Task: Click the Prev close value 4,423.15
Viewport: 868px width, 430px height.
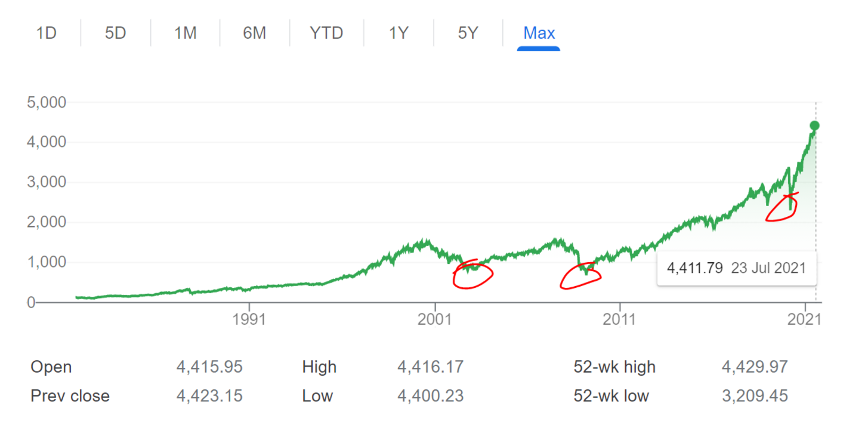Action: click(x=209, y=395)
